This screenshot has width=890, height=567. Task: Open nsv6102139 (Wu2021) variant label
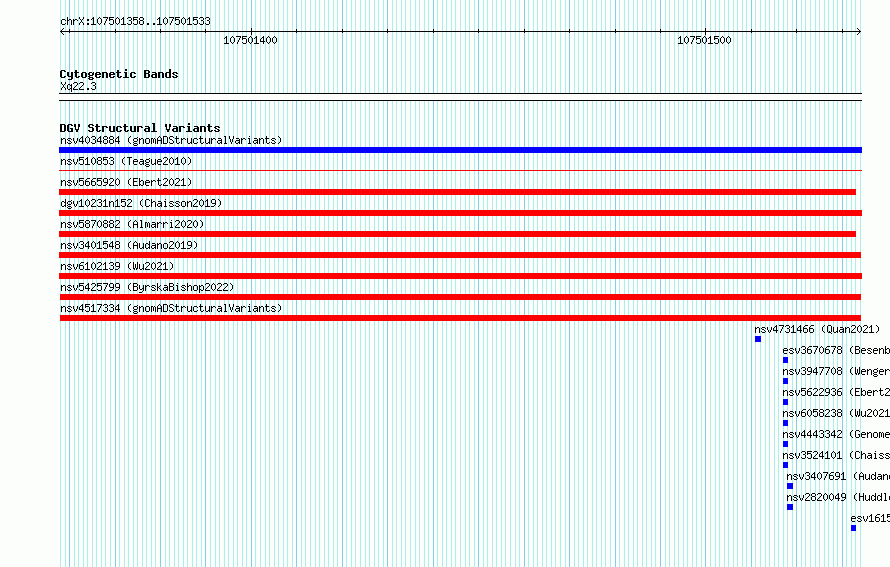[117, 266]
